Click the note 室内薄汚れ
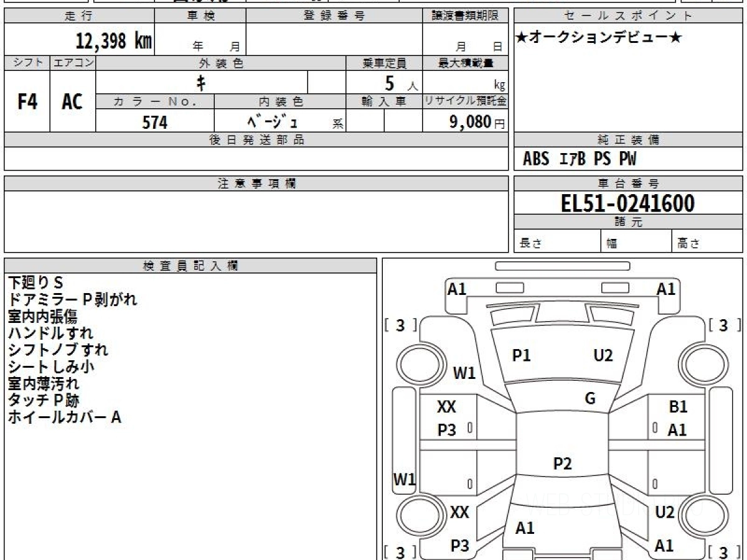 (43, 384)
